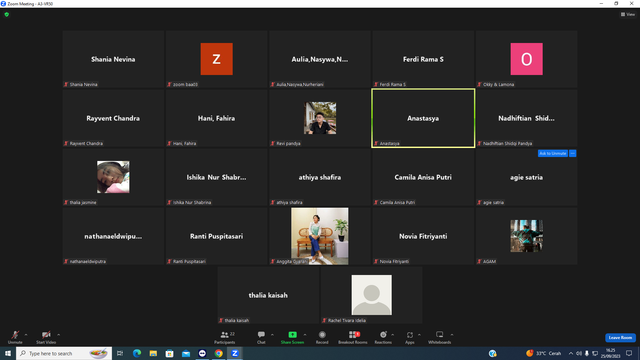
Task: Expand the Chat options arrow
Action: (272, 335)
